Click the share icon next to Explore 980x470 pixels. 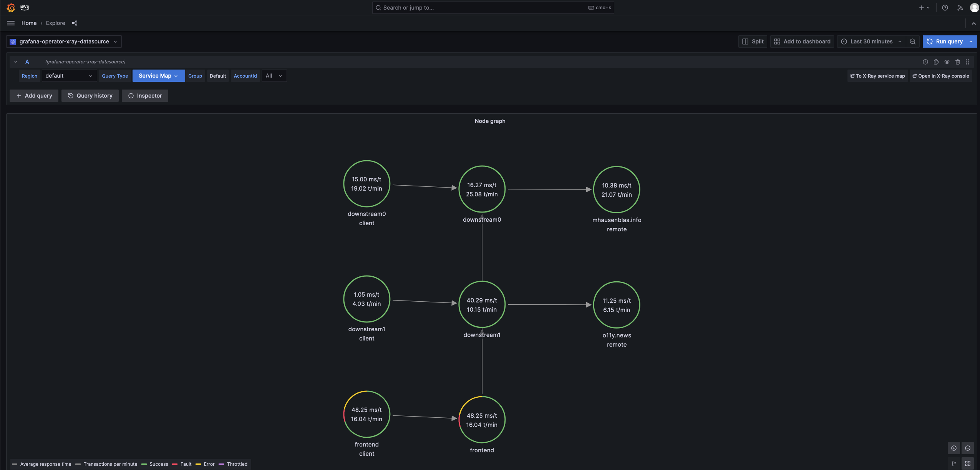[x=75, y=23]
